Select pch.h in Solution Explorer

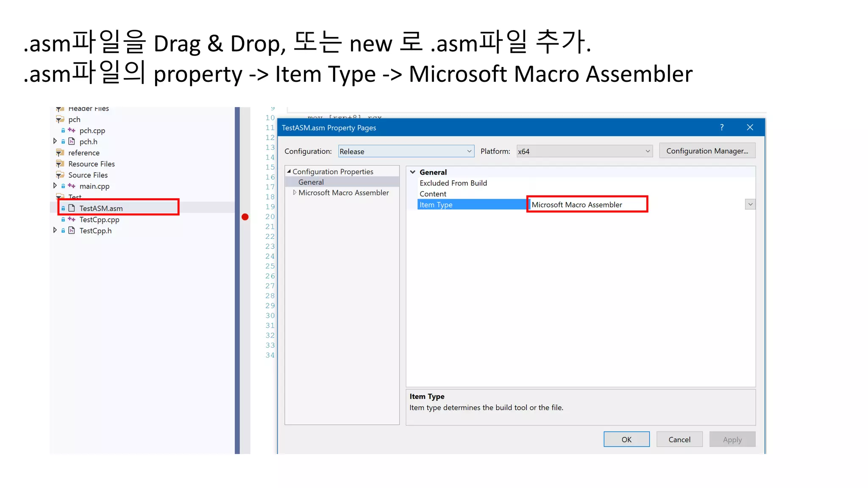click(x=88, y=142)
